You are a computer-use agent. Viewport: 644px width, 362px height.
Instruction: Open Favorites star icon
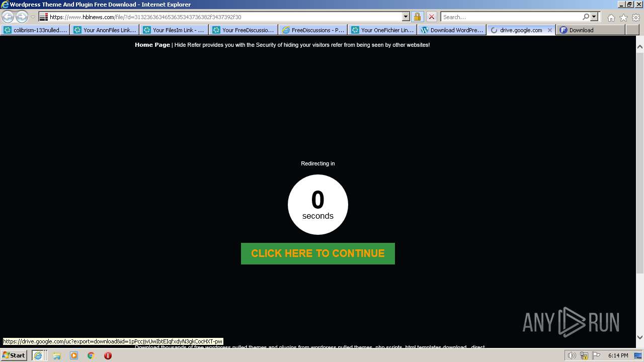click(623, 18)
